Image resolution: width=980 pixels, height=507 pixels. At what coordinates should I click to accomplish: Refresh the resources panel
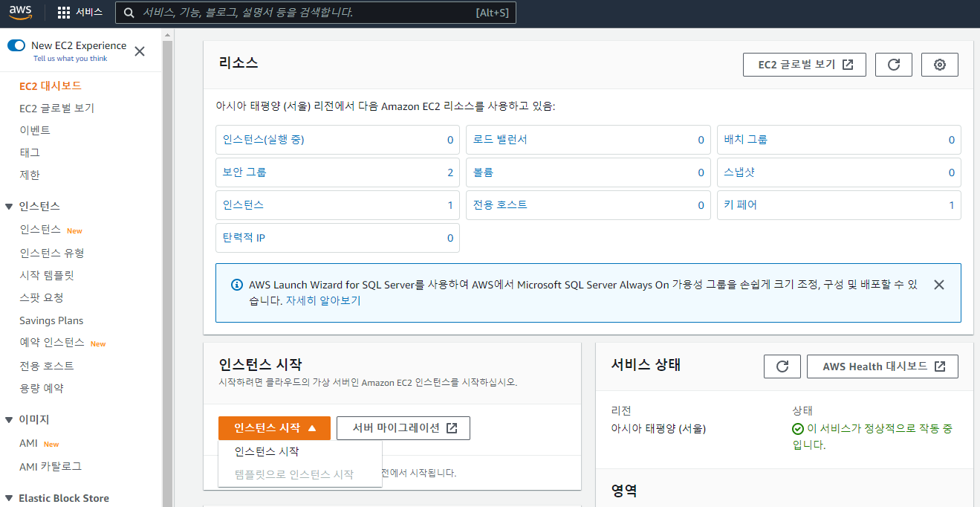pos(894,65)
